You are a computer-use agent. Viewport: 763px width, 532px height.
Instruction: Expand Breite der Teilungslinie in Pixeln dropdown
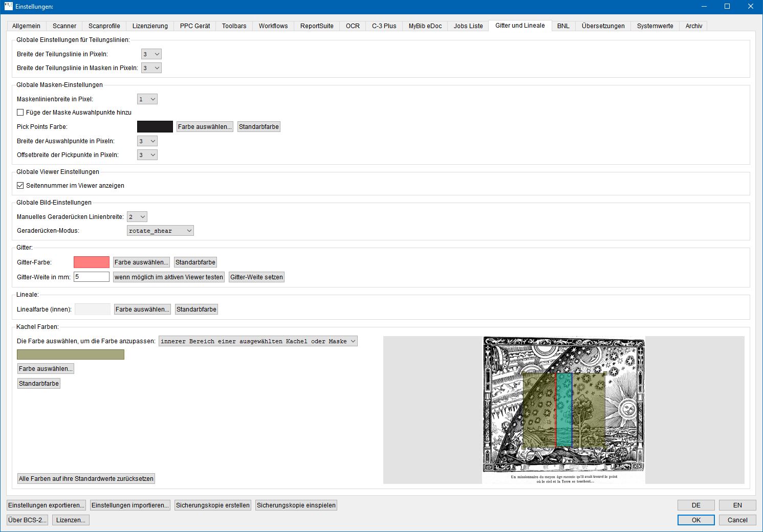tap(151, 54)
